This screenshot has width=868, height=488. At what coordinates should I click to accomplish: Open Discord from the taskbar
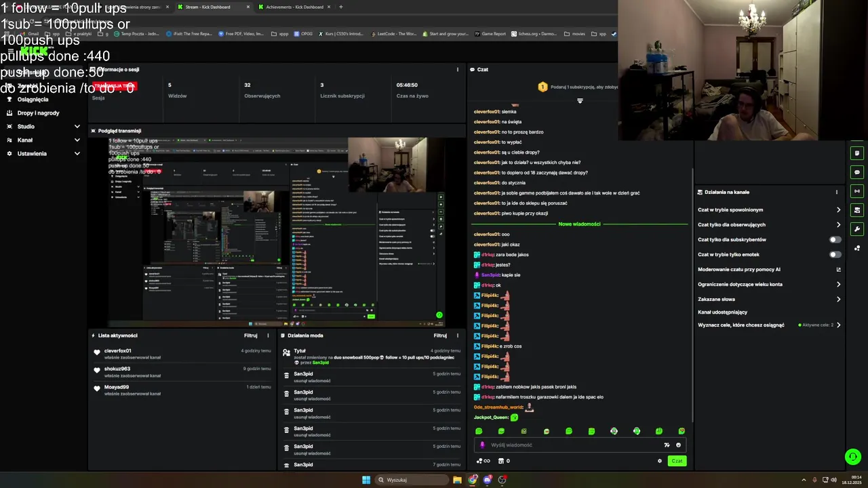(487, 480)
